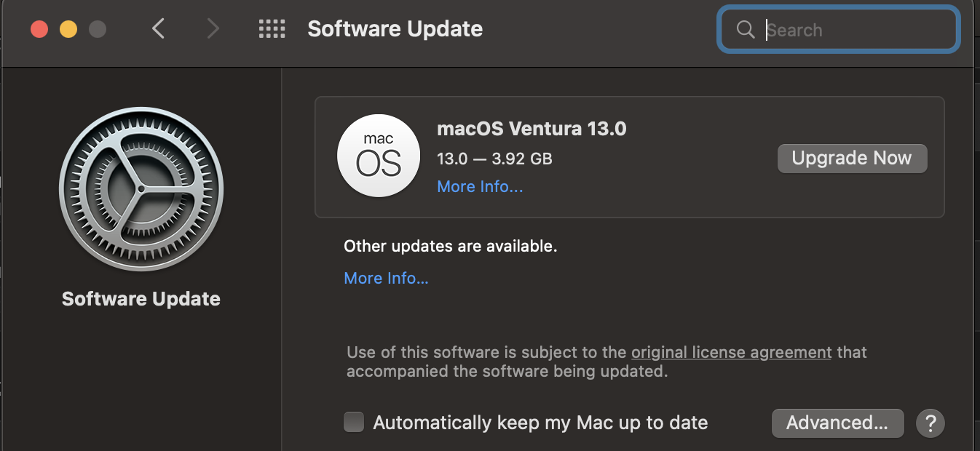This screenshot has height=451, width=980.
Task: Minimize the window with the yellow button
Action: [68, 29]
